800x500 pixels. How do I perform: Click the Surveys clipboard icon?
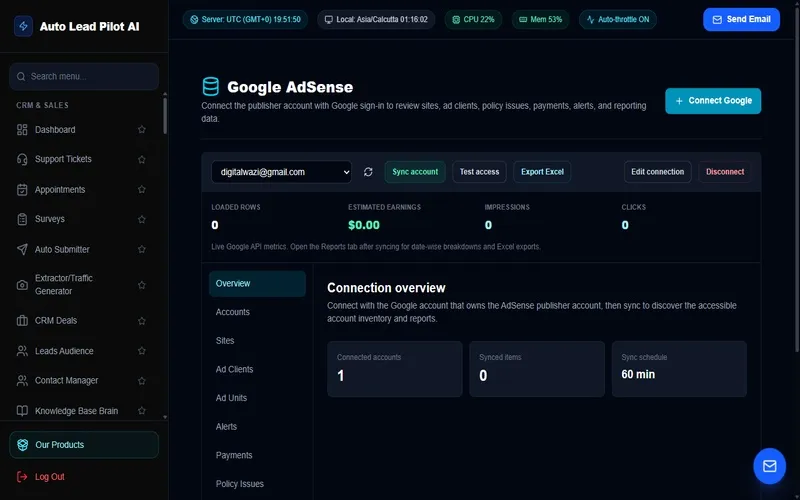pyautogui.click(x=22, y=219)
